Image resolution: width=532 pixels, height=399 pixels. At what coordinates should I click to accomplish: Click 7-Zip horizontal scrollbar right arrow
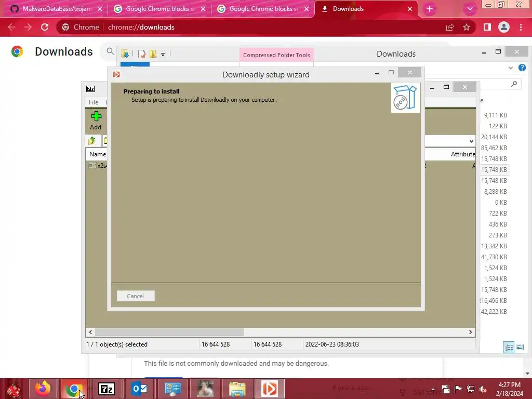471,332
